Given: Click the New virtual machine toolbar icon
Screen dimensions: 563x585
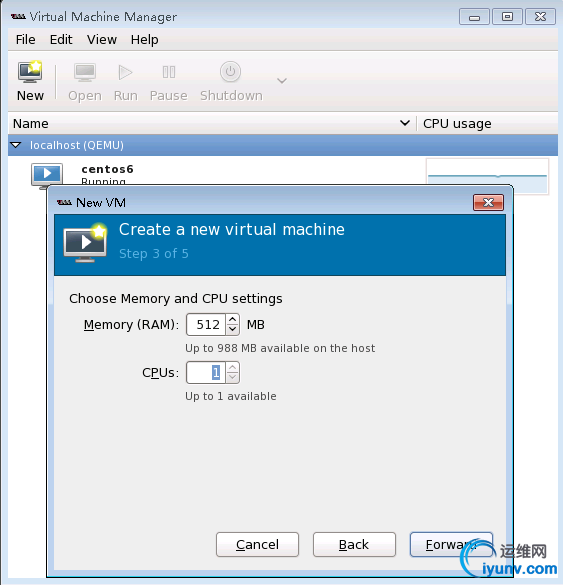Looking at the screenshot, I should tap(30, 72).
